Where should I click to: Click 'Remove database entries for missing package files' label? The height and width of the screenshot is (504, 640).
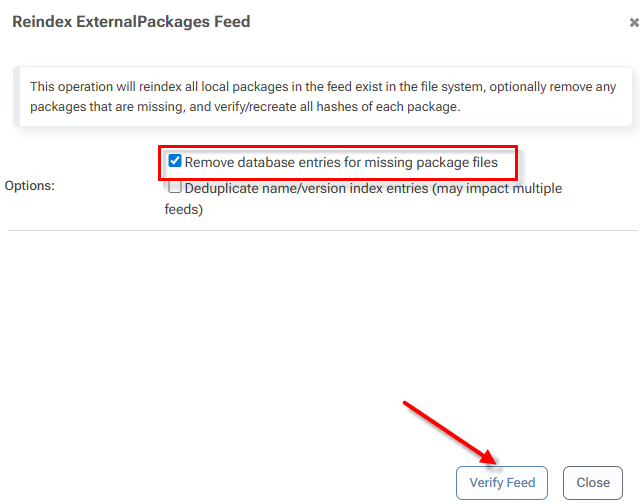pos(340,162)
